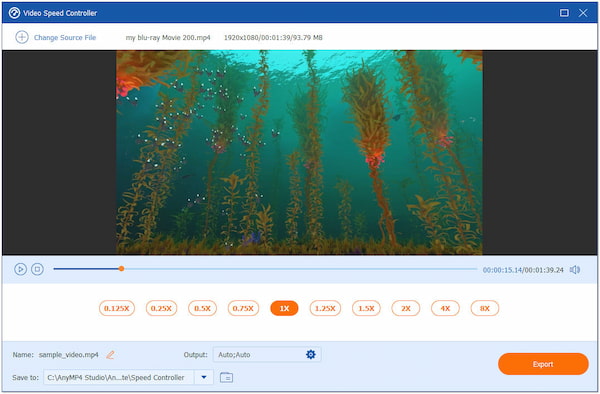Edit output name with pencil icon
Image resolution: width=600 pixels, height=394 pixels.
pos(110,355)
